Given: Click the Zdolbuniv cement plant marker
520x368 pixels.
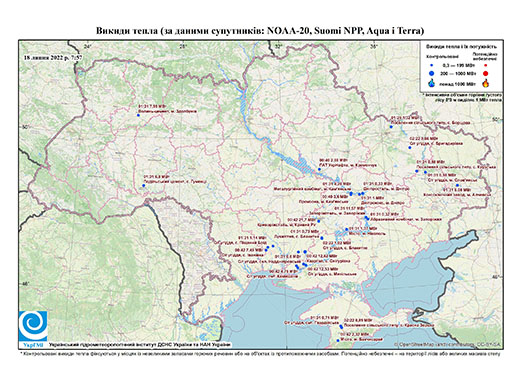Looking at the screenshot, I should pyautogui.click(x=138, y=115).
